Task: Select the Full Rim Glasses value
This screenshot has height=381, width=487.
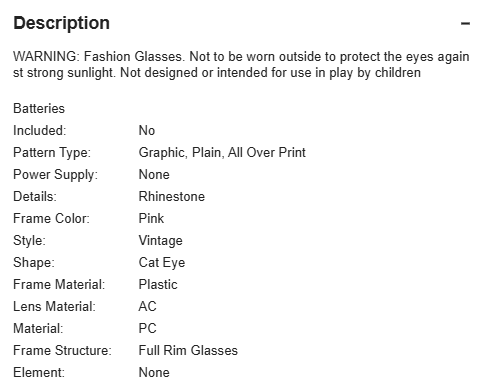Action: click(x=188, y=350)
